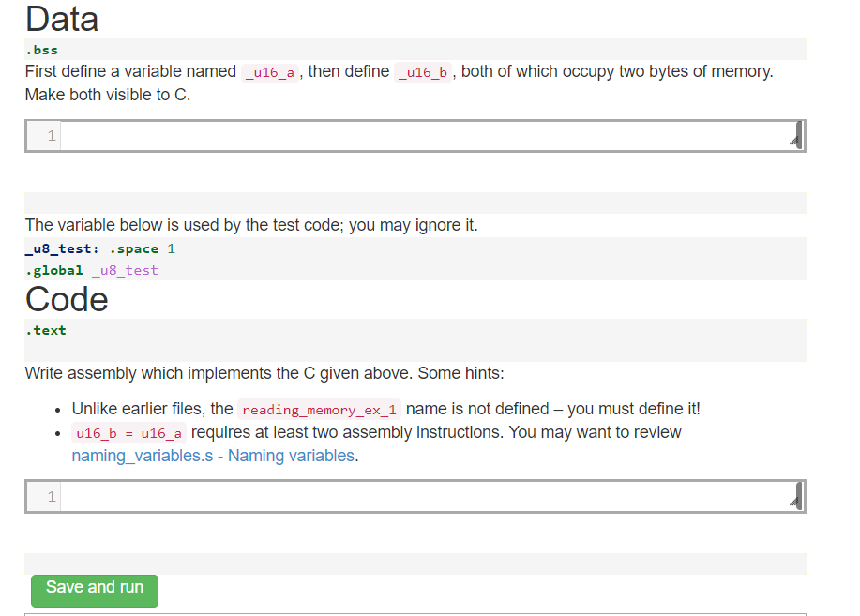The width and height of the screenshot is (860, 616).
Task: Select the _u16_b inline code label
Action: tap(422, 71)
